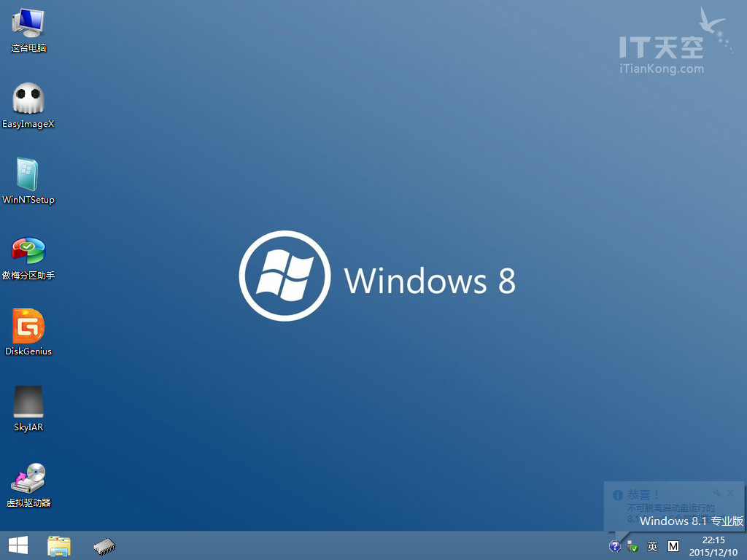
Task: Open the Windows Start button
Action: pyautogui.click(x=18, y=545)
